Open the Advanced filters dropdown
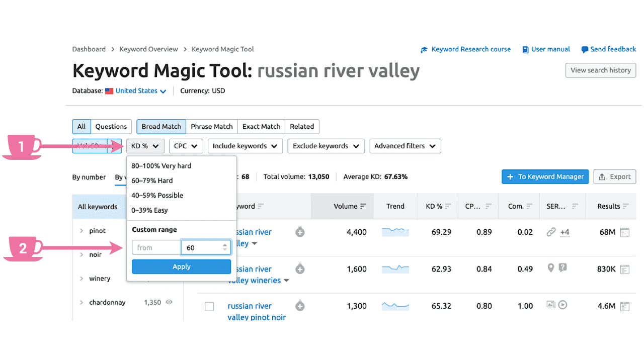Image resolution: width=644 pixels, height=362 pixels. pyautogui.click(x=405, y=146)
